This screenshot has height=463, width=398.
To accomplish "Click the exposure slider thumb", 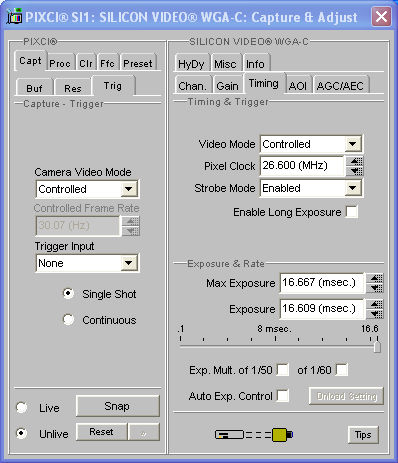I will tap(377, 346).
